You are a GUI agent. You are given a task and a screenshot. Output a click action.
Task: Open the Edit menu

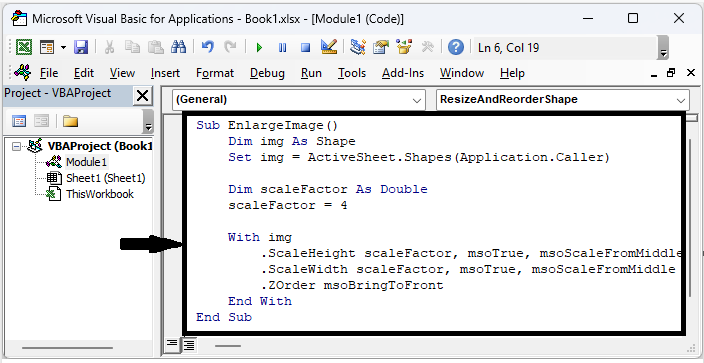pos(84,73)
